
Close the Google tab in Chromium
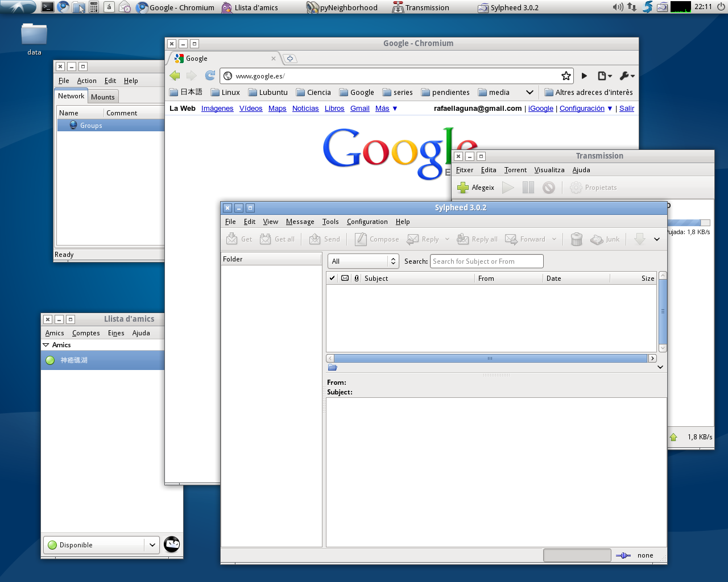pyautogui.click(x=274, y=59)
